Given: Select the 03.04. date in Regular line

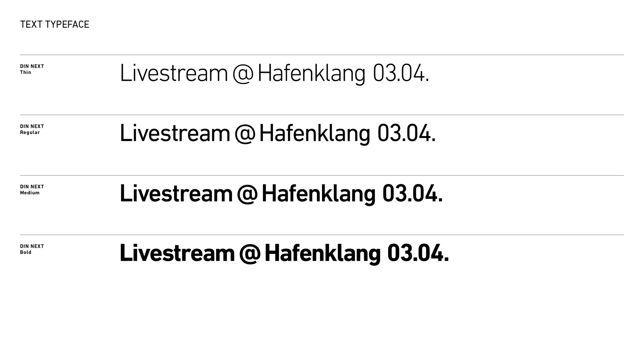Looking at the screenshot, I should click(407, 133).
